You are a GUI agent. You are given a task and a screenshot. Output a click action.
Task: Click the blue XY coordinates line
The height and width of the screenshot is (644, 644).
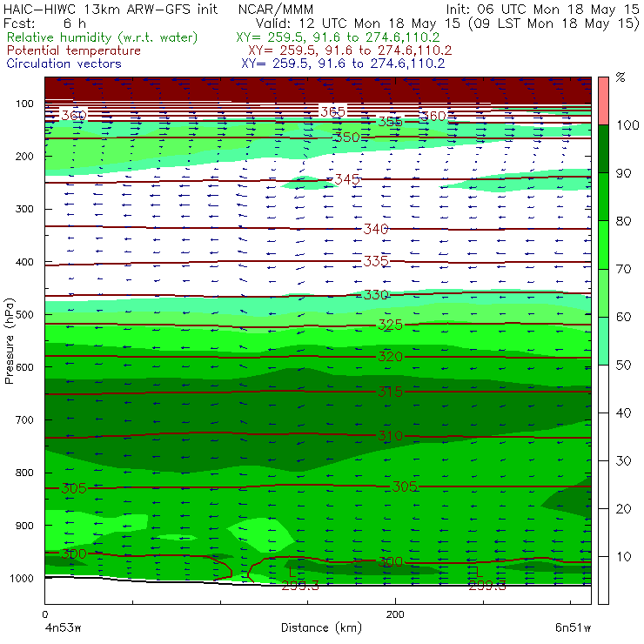click(x=343, y=64)
